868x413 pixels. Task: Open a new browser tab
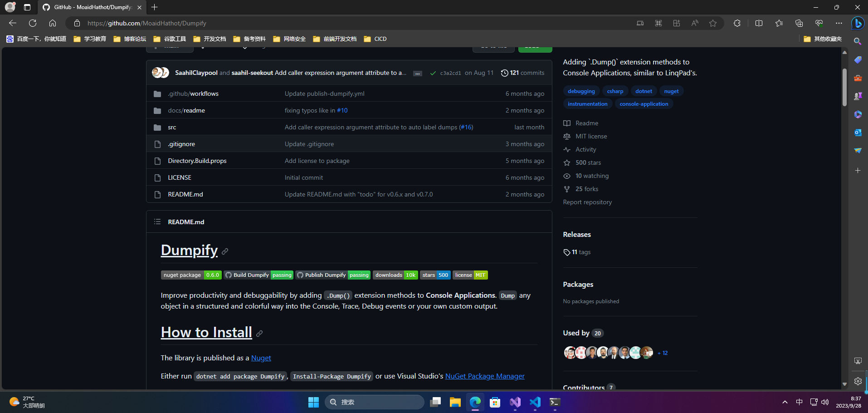tap(155, 7)
